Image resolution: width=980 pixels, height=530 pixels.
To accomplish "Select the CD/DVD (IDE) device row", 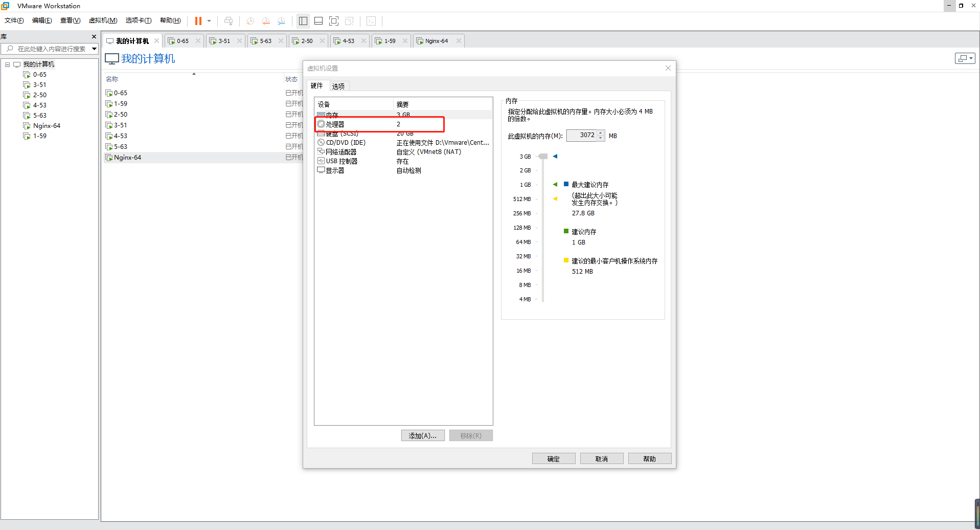I will 404,143.
